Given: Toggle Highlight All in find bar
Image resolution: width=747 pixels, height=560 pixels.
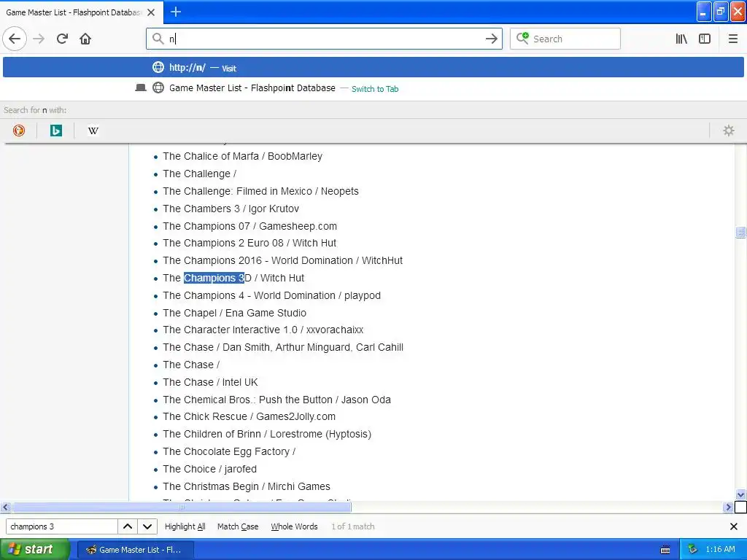Looking at the screenshot, I should pyautogui.click(x=185, y=526).
